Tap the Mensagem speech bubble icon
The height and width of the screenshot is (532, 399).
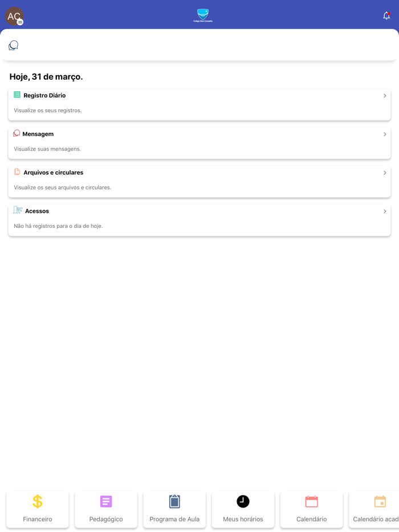[x=17, y=133]
